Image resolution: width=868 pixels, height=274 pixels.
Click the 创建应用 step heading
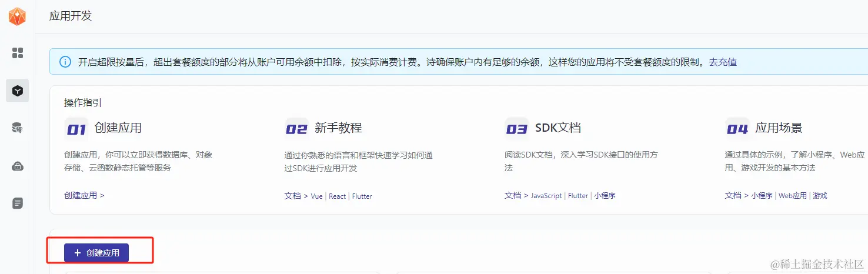(118, 128)
